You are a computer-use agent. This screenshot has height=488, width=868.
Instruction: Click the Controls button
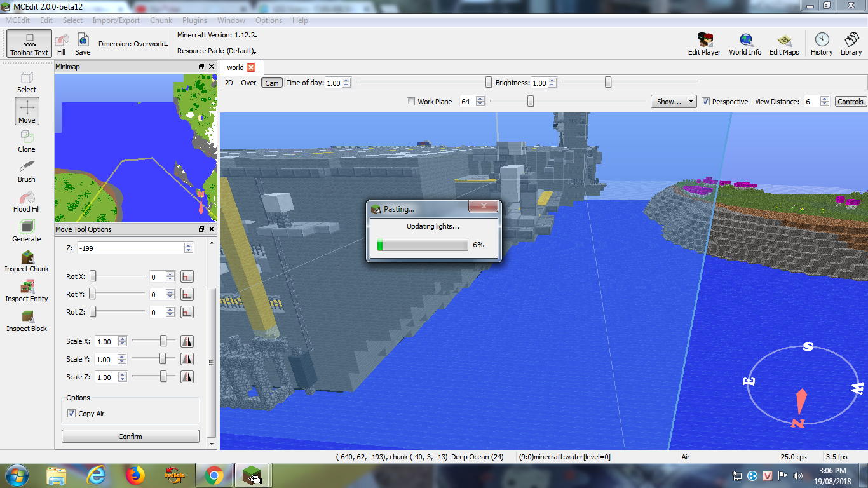(850, 102)
